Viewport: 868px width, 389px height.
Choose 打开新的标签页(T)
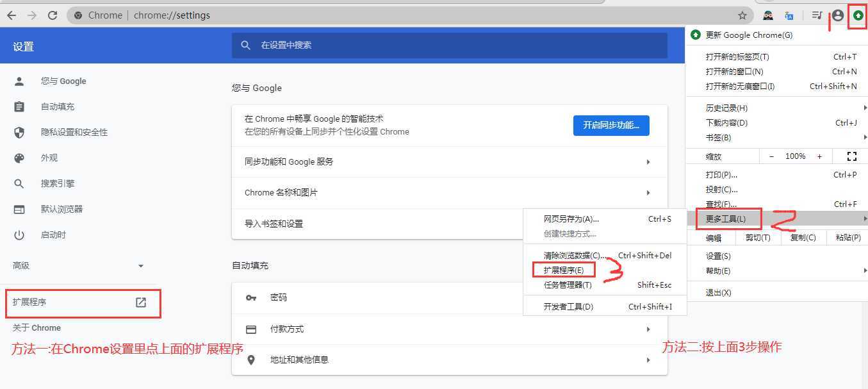[776, 57]
